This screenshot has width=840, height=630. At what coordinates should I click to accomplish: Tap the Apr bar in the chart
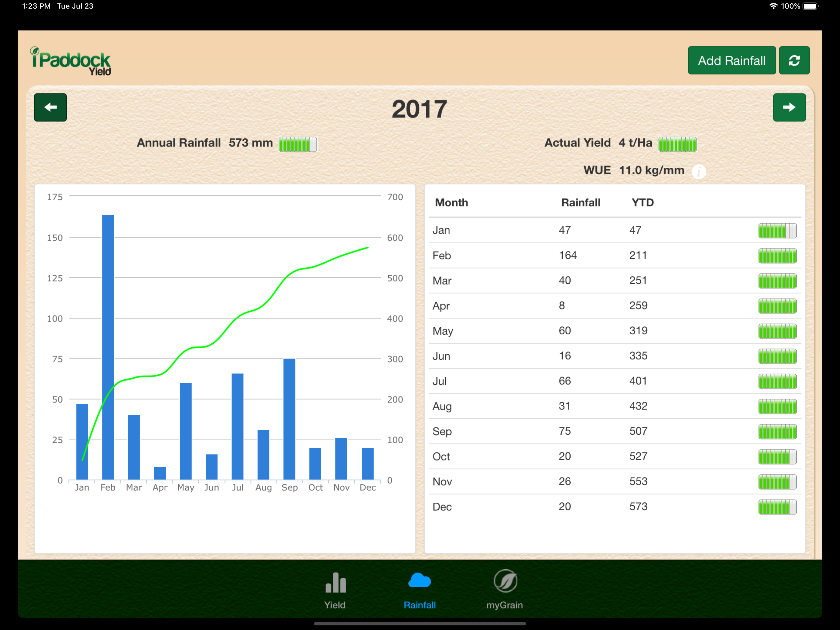(160, 473)
